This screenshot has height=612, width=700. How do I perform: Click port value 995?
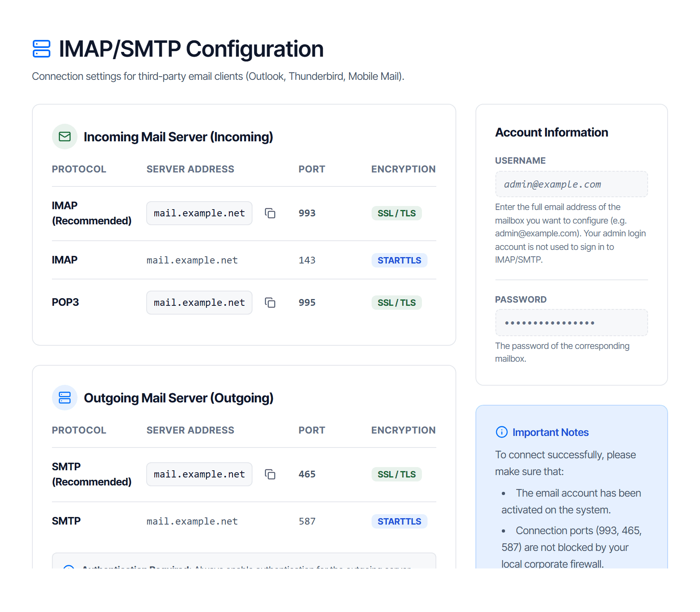[307, 303]
